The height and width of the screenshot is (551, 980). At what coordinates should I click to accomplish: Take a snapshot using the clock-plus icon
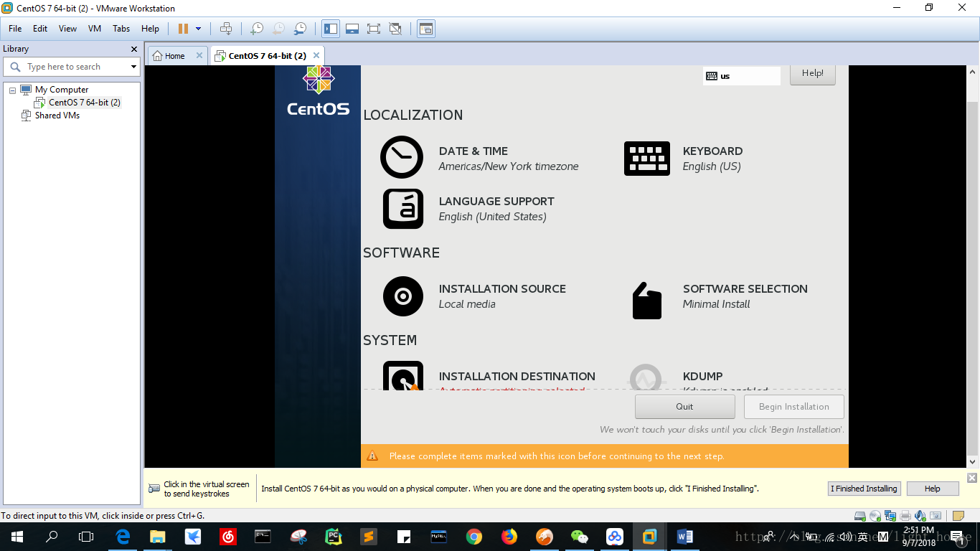pyautogui.click(x=257, y=29)
